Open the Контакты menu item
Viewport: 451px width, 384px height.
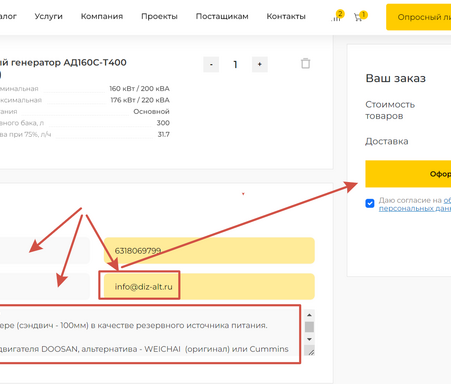click(286, 16)
